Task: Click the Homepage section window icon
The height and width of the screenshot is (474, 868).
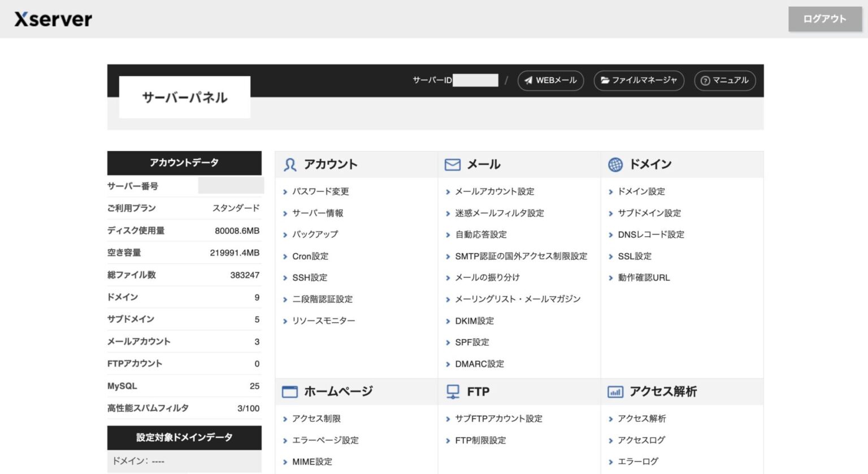Action: click(x=289, y=392)
